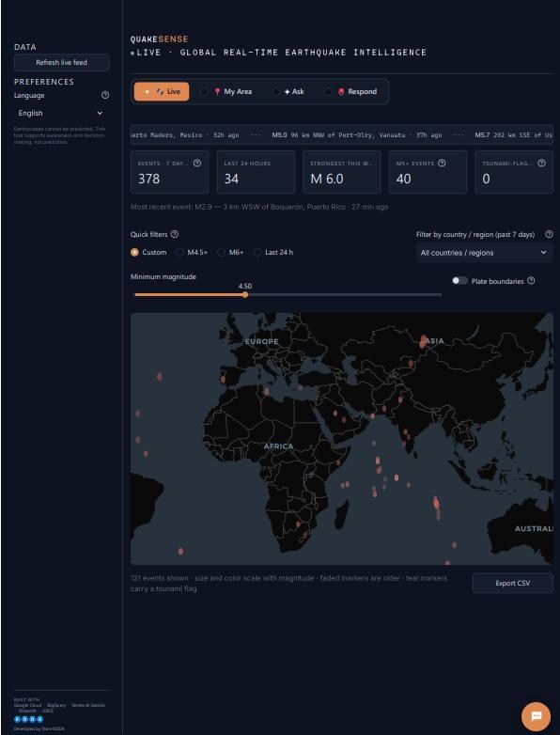Click the Developed by Team KODA text
The height and width of the screenshot is (735, 560).
(39, 729)
